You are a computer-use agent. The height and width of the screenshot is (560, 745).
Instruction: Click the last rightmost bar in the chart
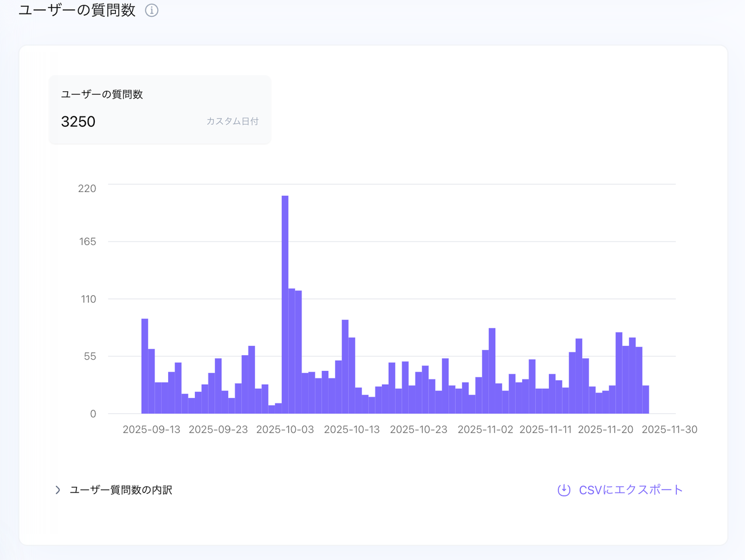645,399
